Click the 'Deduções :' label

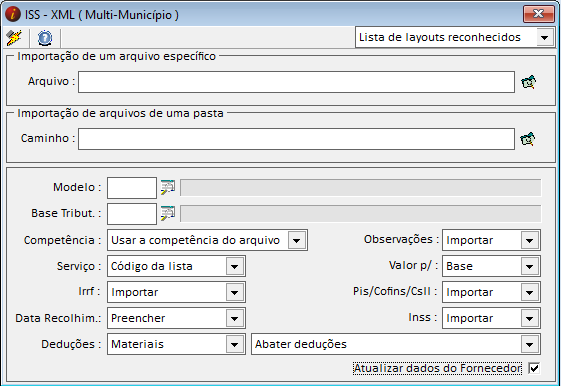(x=71, y=344)
